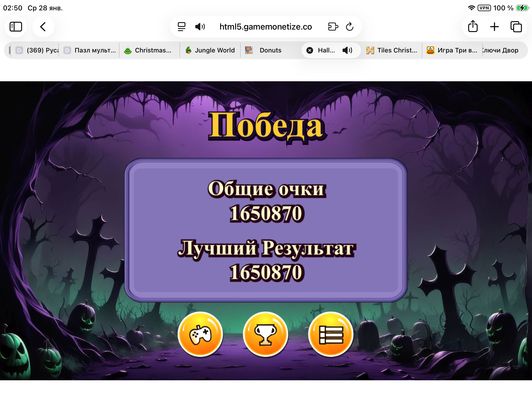The height and width of the screenshot is (399, 532).
Task: Close the active Hall... tab
Action: 310,50
